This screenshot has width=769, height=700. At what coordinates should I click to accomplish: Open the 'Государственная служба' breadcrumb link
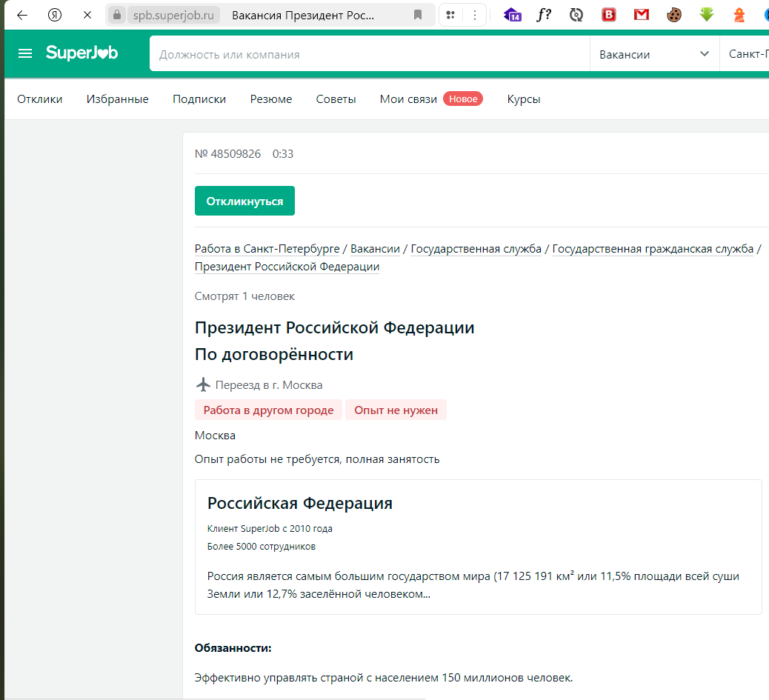point(476,248)
